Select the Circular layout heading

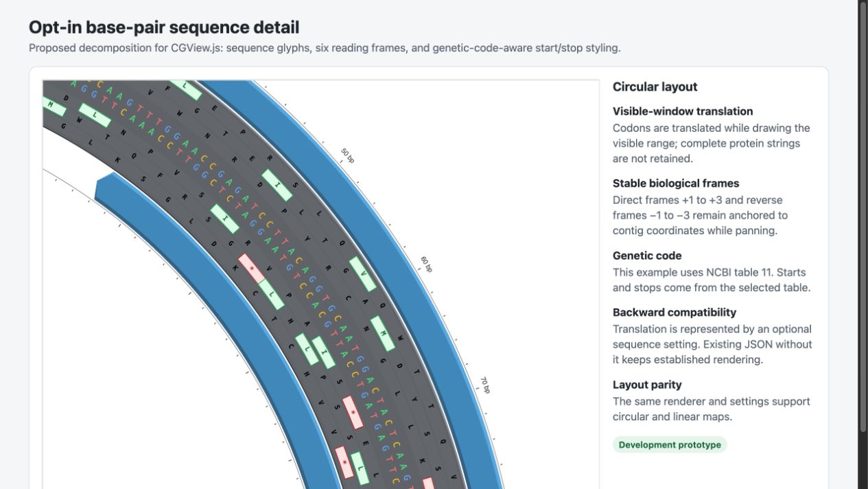click(x=655, y=87)
